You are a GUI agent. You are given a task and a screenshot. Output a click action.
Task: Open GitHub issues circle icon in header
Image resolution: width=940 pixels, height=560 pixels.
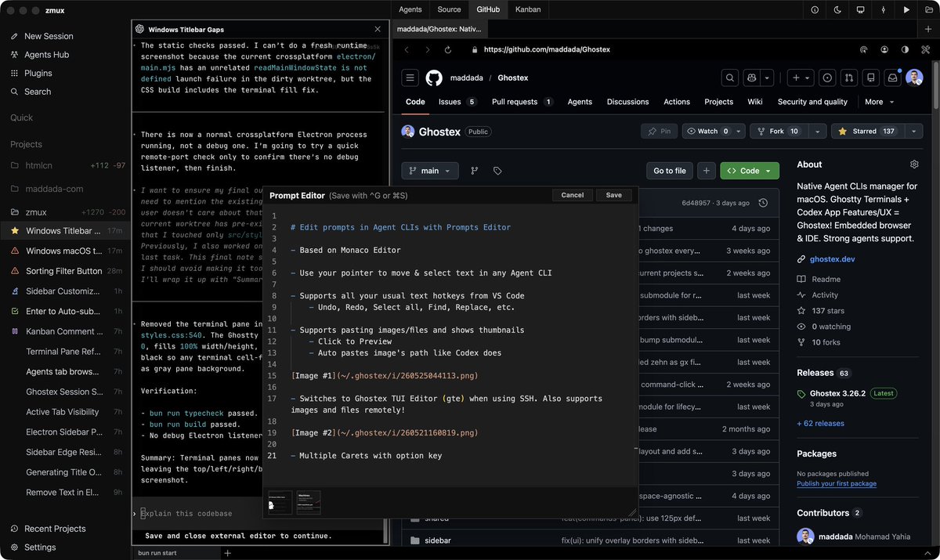coord(827,78)
